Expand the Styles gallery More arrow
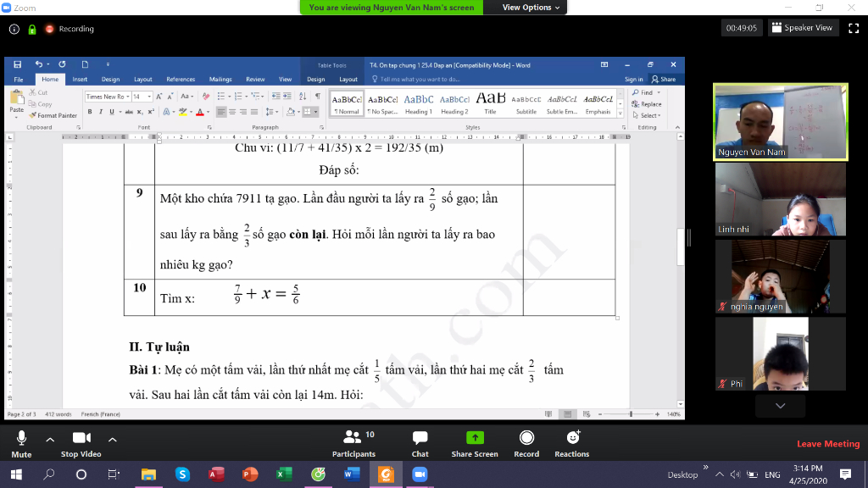868x488 pixels. 620,114
